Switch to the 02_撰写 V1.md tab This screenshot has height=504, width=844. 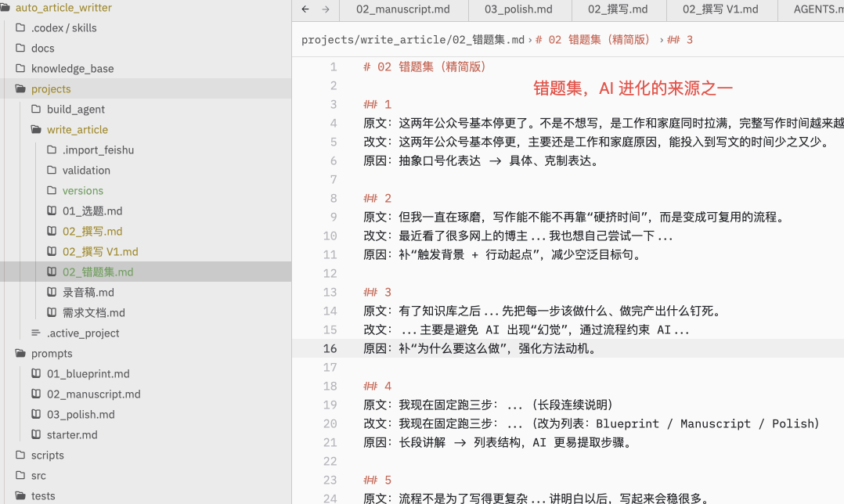pyautogui.click(x=720, y=9)
